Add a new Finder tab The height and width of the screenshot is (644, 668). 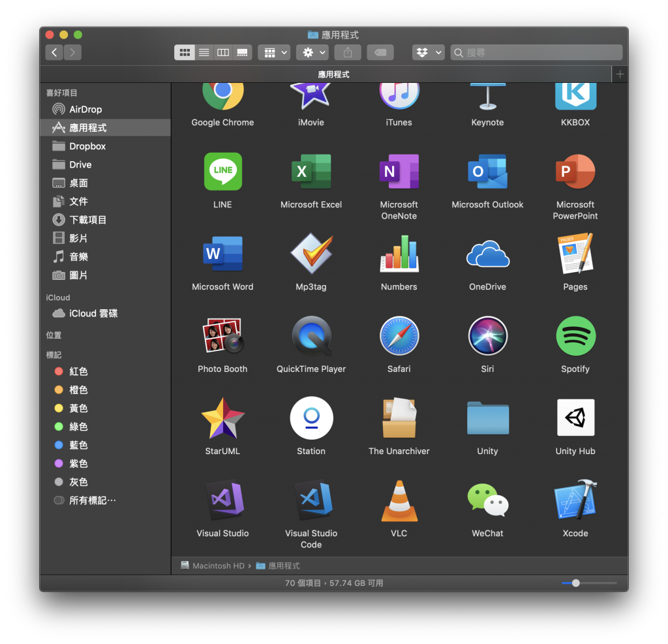point(620,74)
